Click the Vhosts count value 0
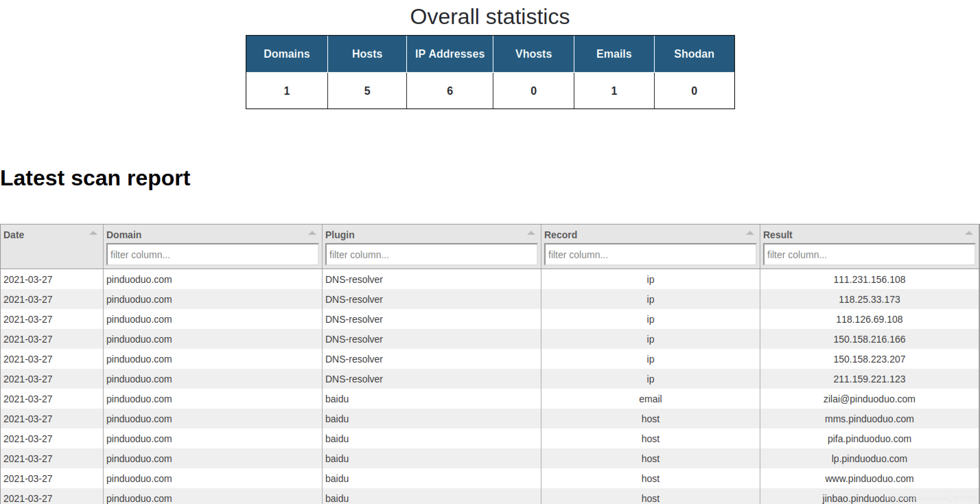The height and width of the screenshot is (504, 980). pos(533,91)
